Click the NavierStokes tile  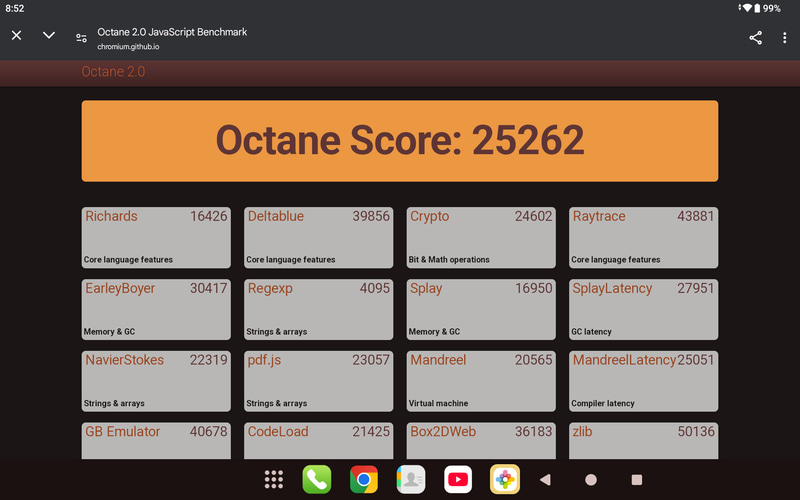tap(156, 381)
